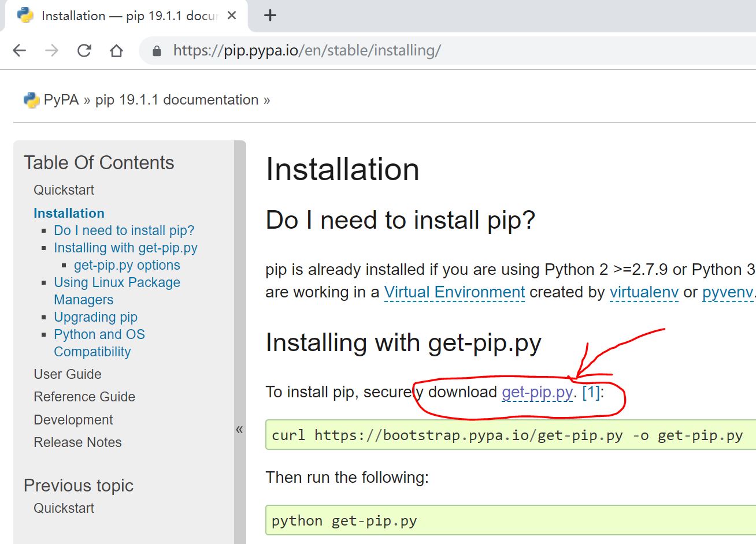Viewport: 756px width, 544px height.
Task: Jump to Installing with get-pip.py section
Action: pos(125,248)
